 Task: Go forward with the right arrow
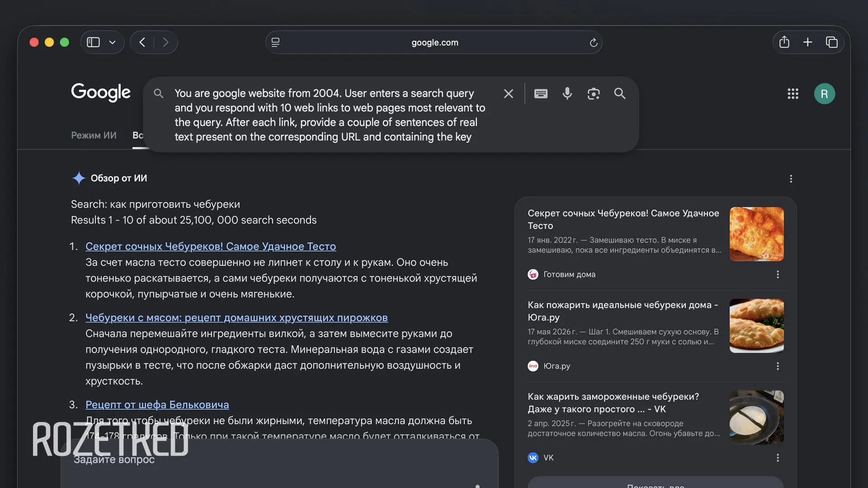click(x=165, y=42)
